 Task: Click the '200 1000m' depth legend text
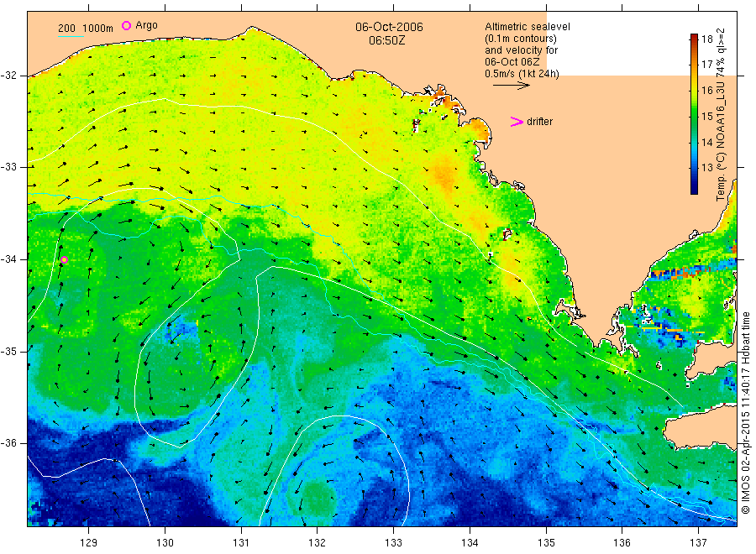tap(86, 29)
